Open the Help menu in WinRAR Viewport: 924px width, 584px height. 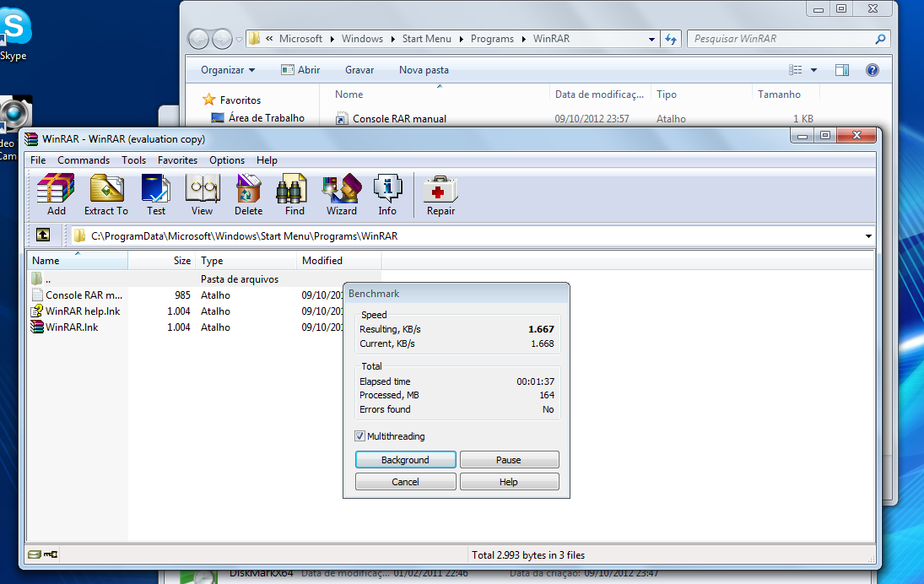click(x=267, y=160)
